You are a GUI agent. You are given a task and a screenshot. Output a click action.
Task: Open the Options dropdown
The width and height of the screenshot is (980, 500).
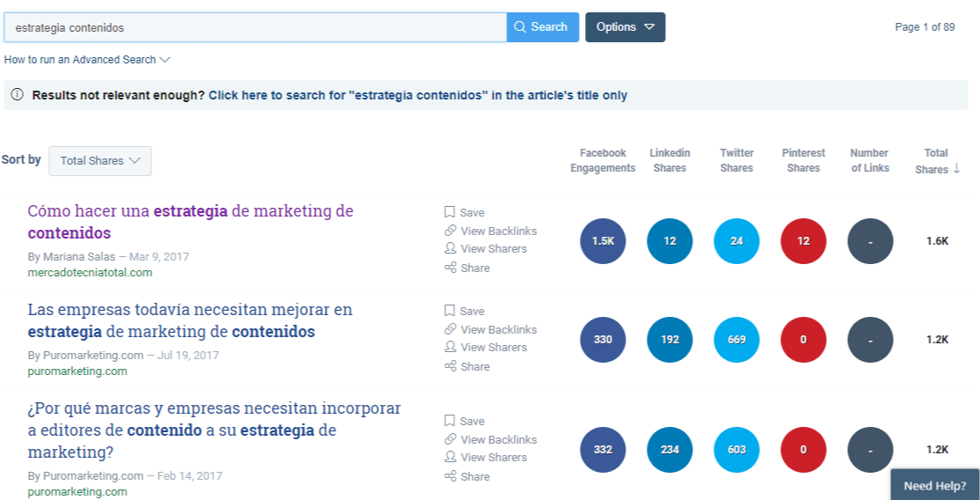625,27
